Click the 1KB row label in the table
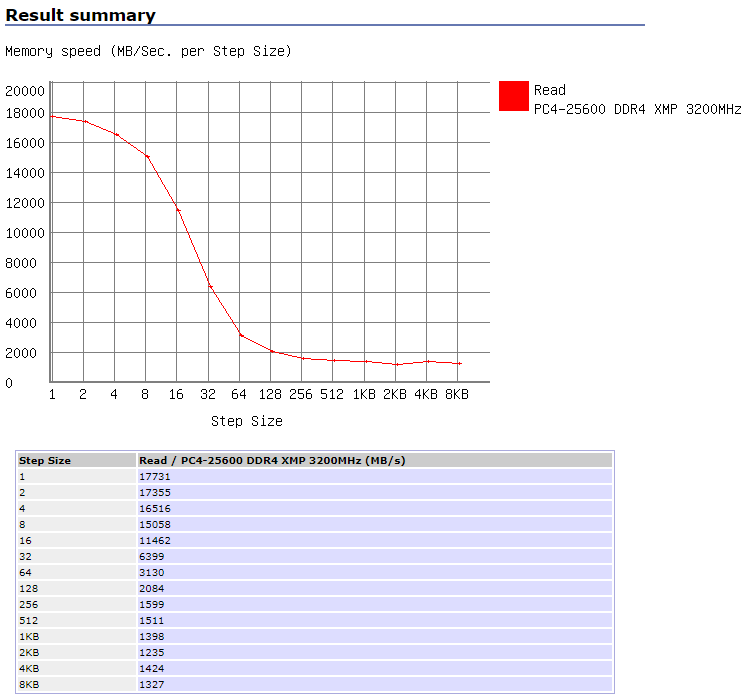The image size is (748, 697). point(29,636)
